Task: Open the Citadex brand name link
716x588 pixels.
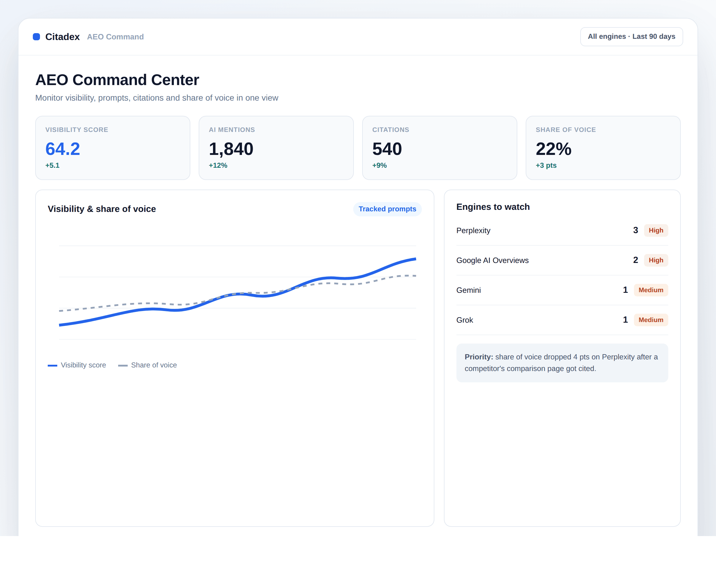Action: (x=62, y=37)
